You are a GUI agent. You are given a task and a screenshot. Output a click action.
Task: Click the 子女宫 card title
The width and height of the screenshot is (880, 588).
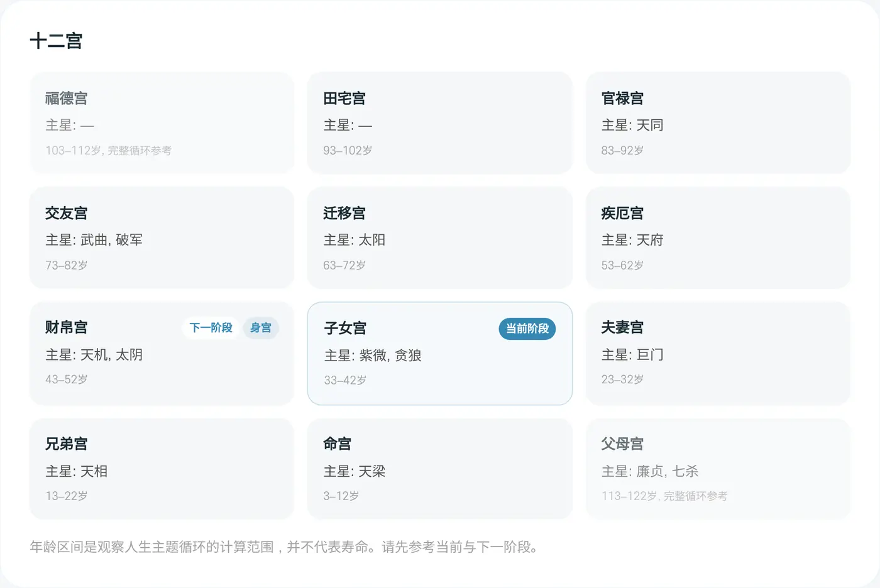pos(345,328)
